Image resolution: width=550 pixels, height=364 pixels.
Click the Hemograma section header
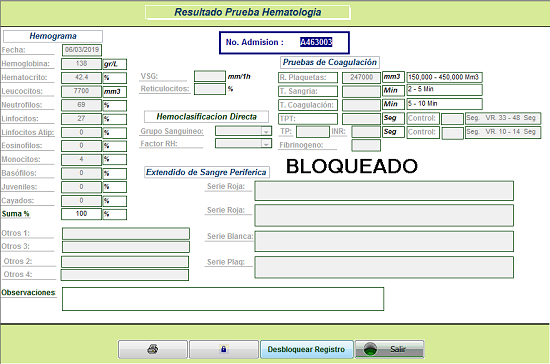pyautogui.click(x=53, y=36)
